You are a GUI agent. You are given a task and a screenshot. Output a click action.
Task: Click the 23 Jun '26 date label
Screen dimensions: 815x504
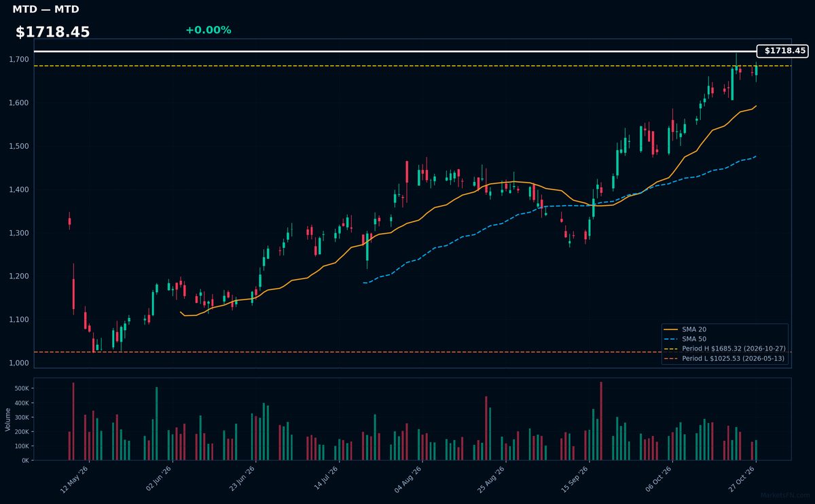tap(242, 479)
